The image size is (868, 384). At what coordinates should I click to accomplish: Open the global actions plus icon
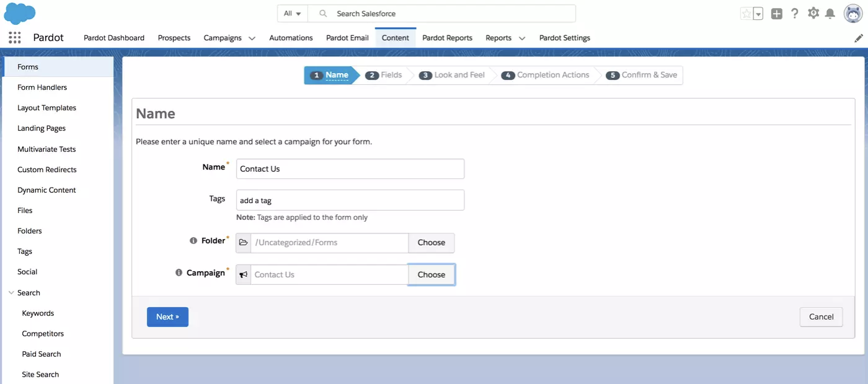(x=776, y=14)
